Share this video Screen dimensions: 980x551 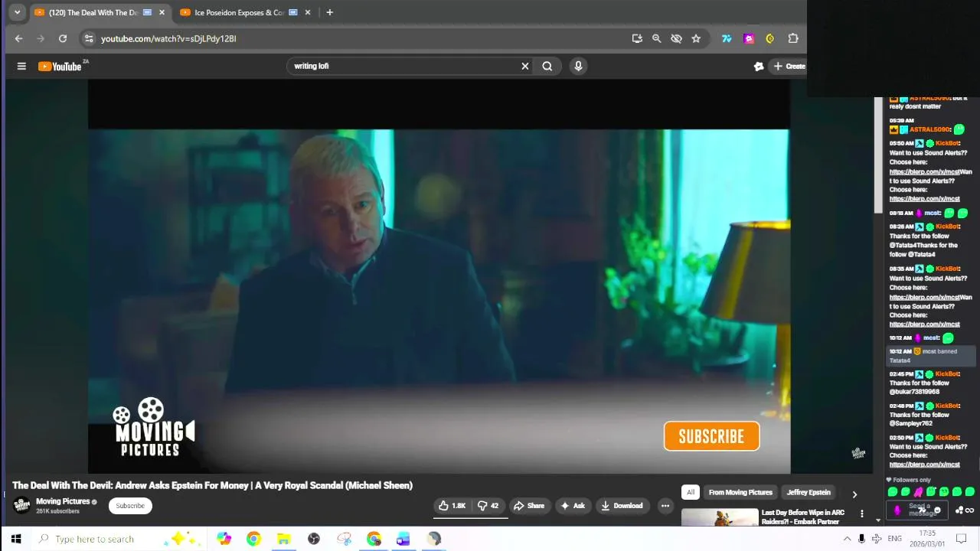[529, 506]
